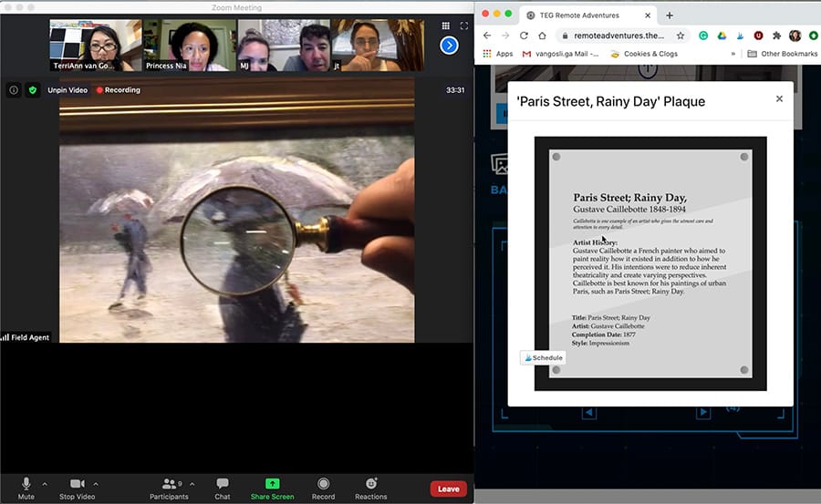
Task: Select TEG Remote Adventures tab
Action: click(589, 15)
